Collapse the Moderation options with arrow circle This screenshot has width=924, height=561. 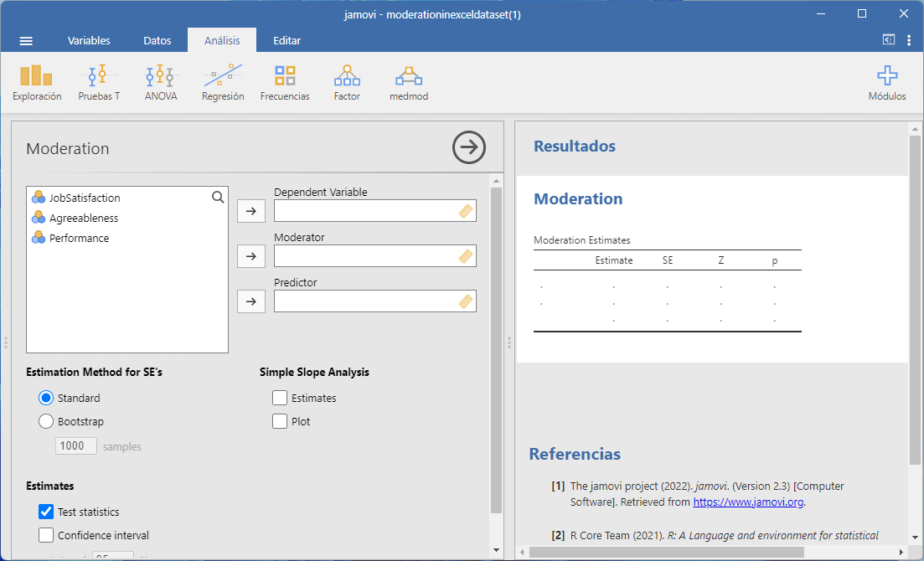[x=469, y=147]
